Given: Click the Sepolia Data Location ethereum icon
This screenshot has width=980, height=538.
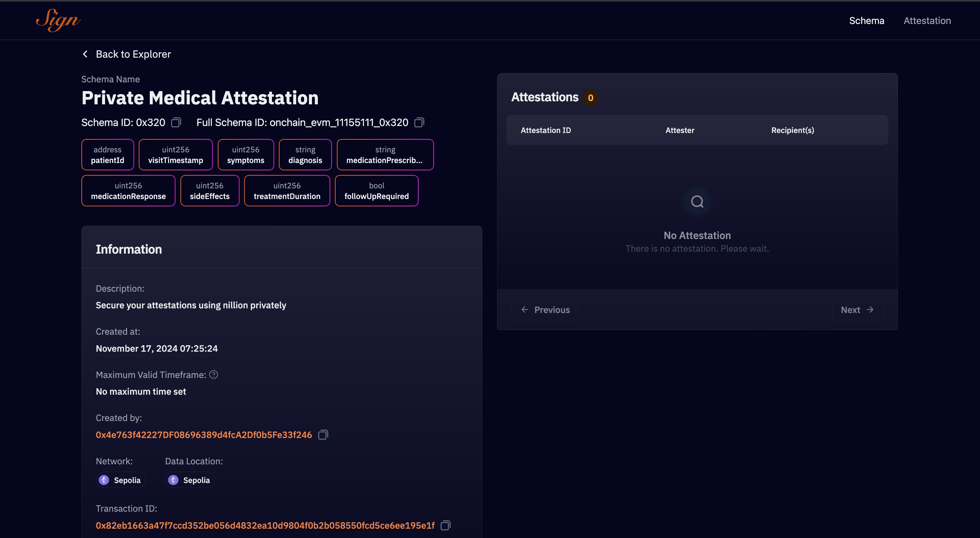Looking at the screenshot, I should coord(173,480).
